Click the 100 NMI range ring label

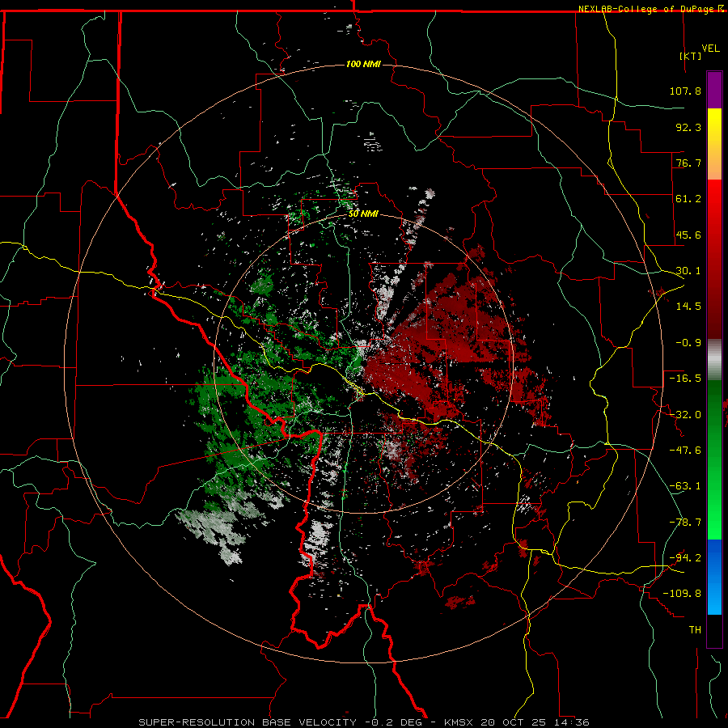363,64
